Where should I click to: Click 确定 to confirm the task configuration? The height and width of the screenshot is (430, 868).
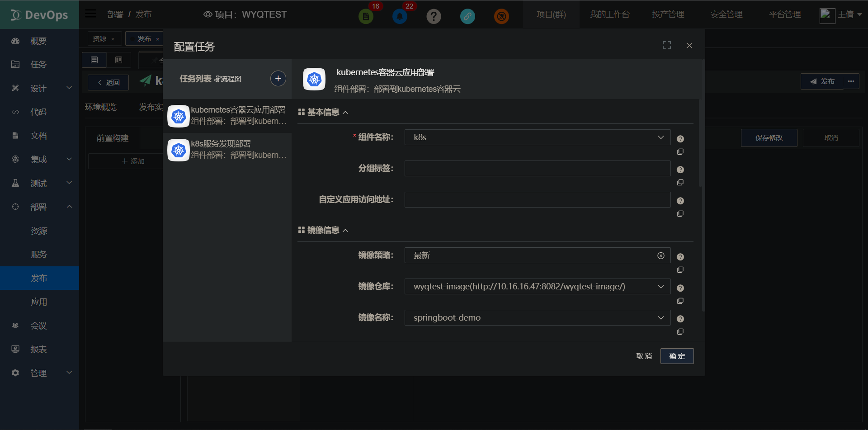click(x=677, y=356)
